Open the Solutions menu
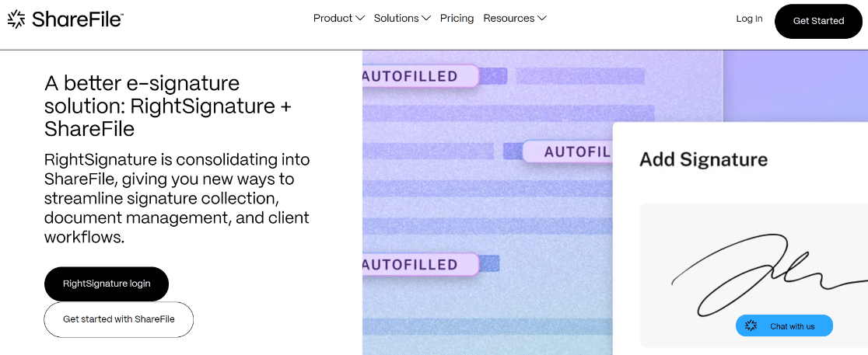Image resolution: width=868 pixels, height=355 pixels. coord(402,18)
